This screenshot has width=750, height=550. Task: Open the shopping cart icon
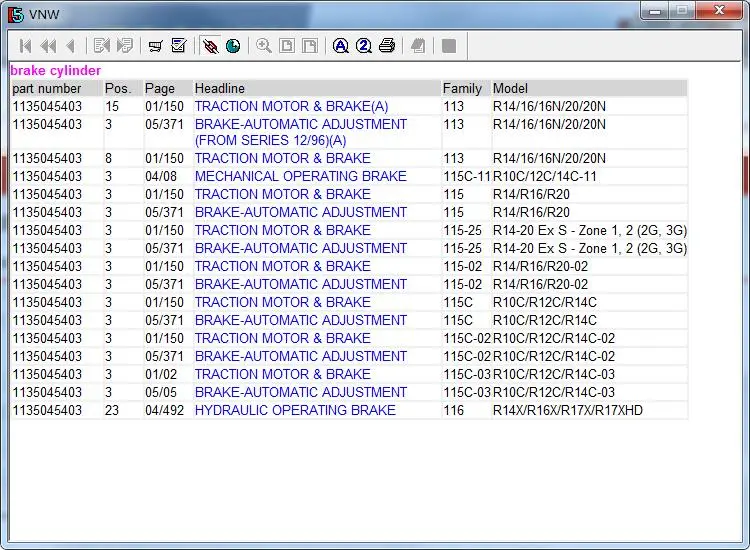(155, 46)
